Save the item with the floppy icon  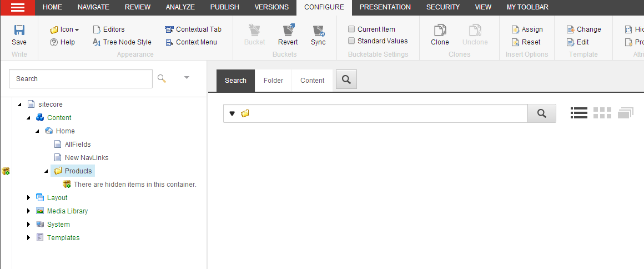pos(19,35)
